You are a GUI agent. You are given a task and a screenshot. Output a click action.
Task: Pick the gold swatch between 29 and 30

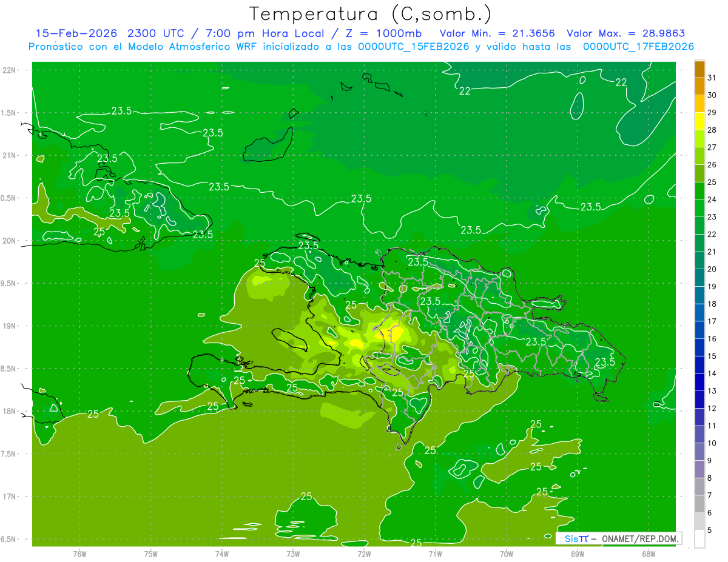[699, 104]
